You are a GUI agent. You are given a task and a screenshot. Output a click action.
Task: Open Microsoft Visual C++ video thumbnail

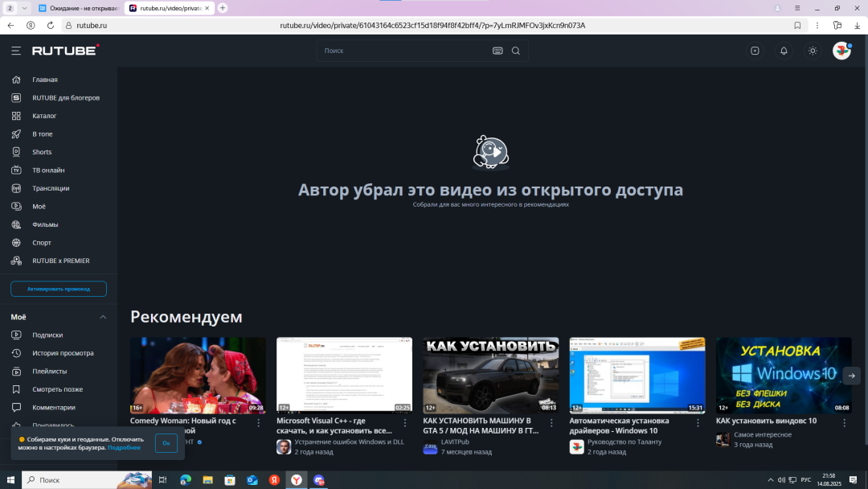tap(344, 376)
